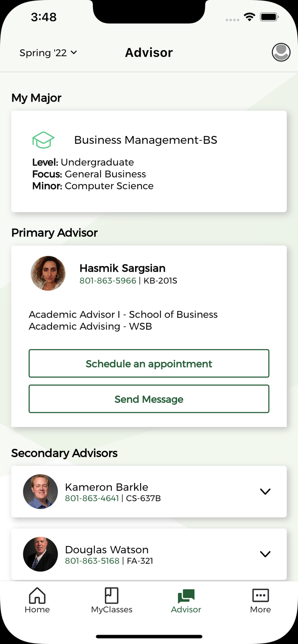298x644 pixels.
Task: Tap Kameron Barkle's profile photo
Action: [40, 492]
